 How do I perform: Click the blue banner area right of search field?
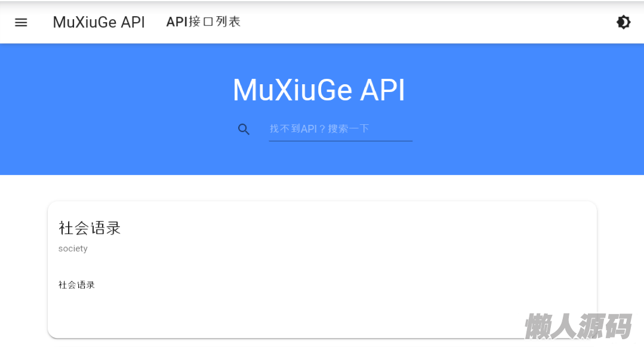[507, 128]
